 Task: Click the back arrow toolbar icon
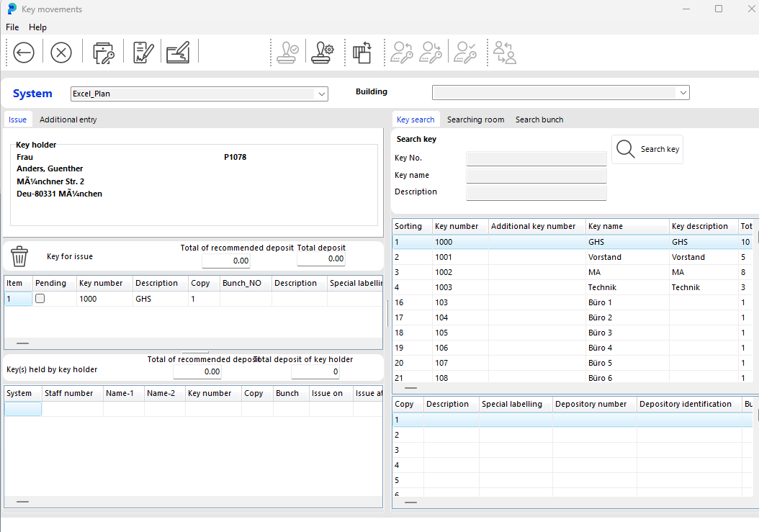24,53
